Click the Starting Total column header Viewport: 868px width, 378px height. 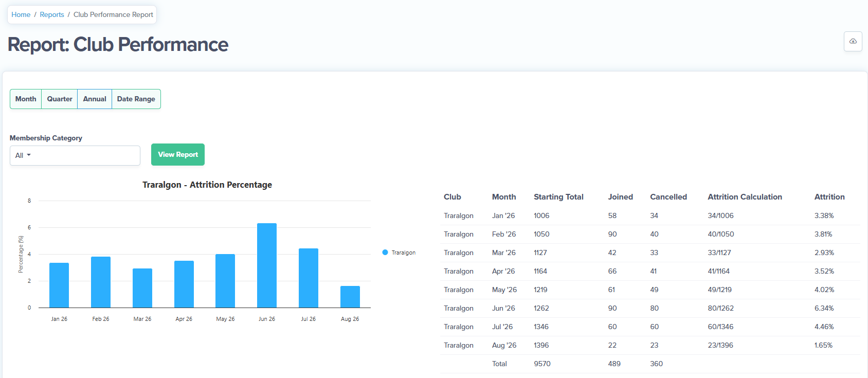(558, 197)
